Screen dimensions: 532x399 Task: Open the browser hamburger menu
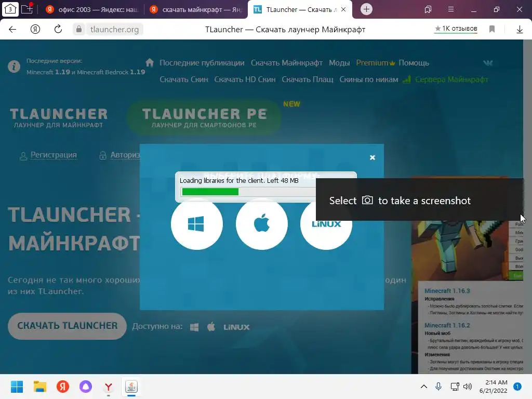pyautogui.click(x=451, y=9)
